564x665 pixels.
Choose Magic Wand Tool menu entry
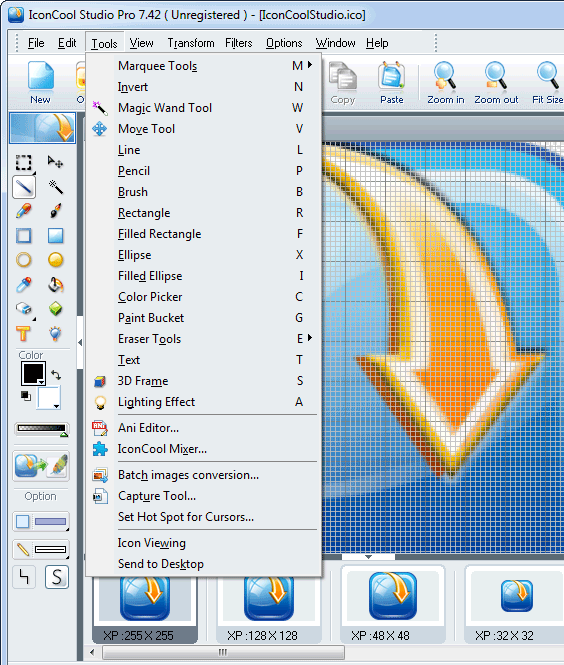click(204, 108)
